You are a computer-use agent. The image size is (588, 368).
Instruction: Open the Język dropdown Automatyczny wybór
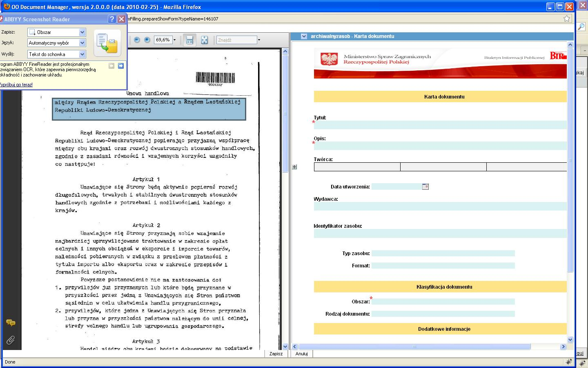82,43
